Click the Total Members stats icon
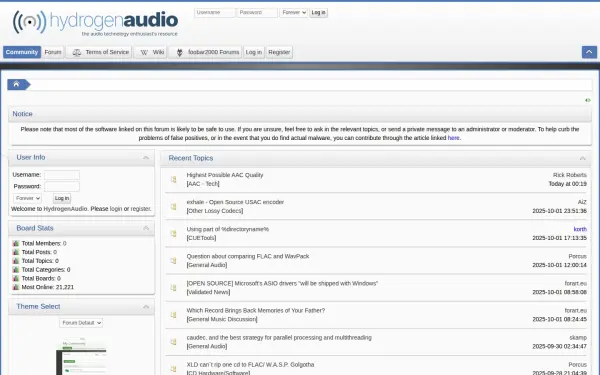 [x=16, y=243]
